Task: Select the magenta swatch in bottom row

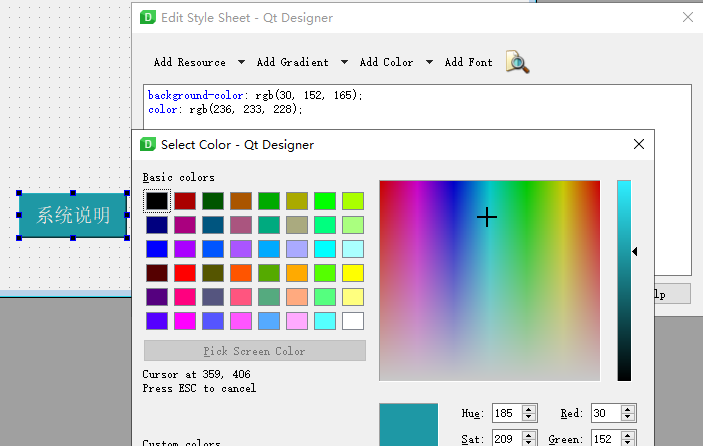Action: 185,321
